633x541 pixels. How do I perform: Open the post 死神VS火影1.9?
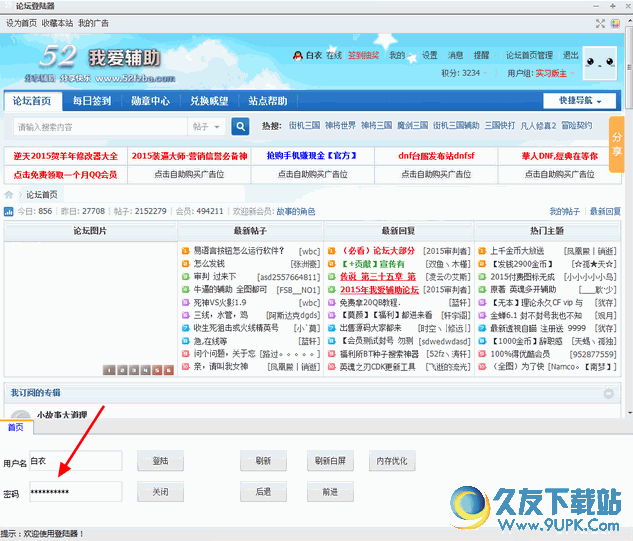220,302
